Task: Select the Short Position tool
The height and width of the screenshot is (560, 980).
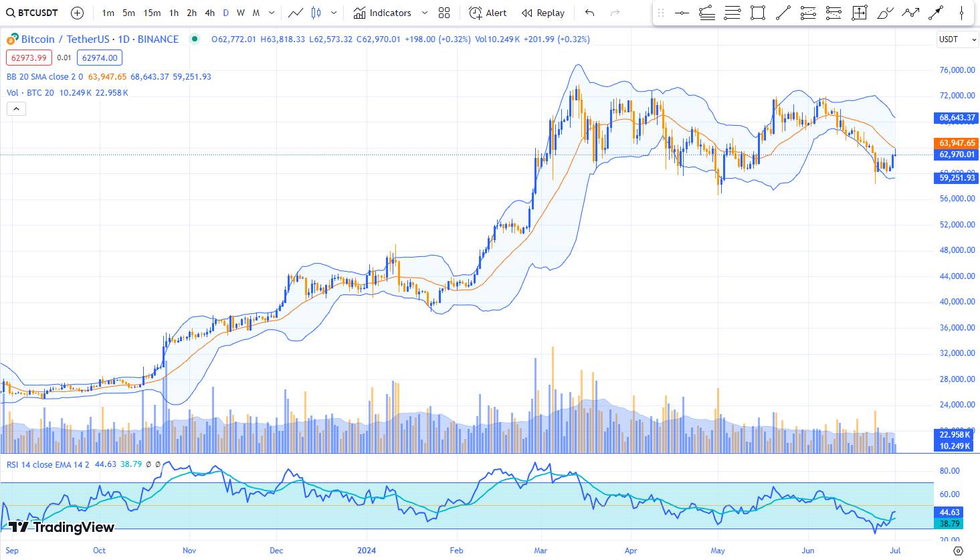Action: (x=834, y=13)
